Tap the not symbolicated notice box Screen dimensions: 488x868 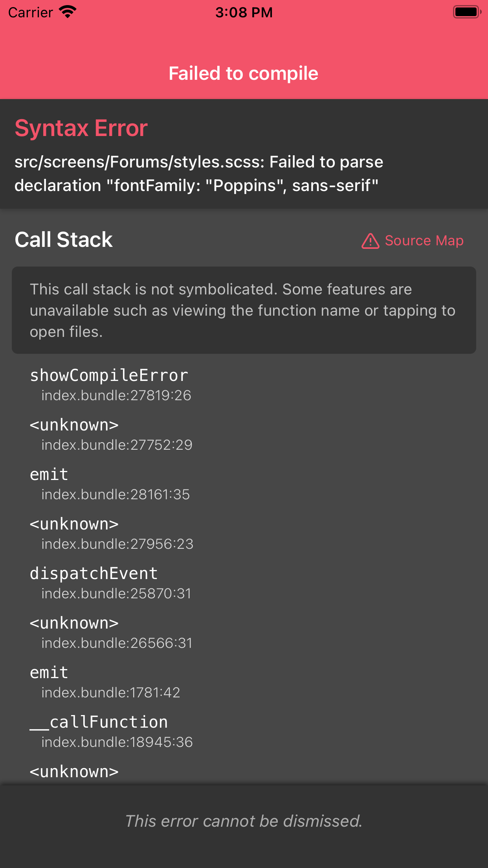pyautogui.click(x=244, y=310)
